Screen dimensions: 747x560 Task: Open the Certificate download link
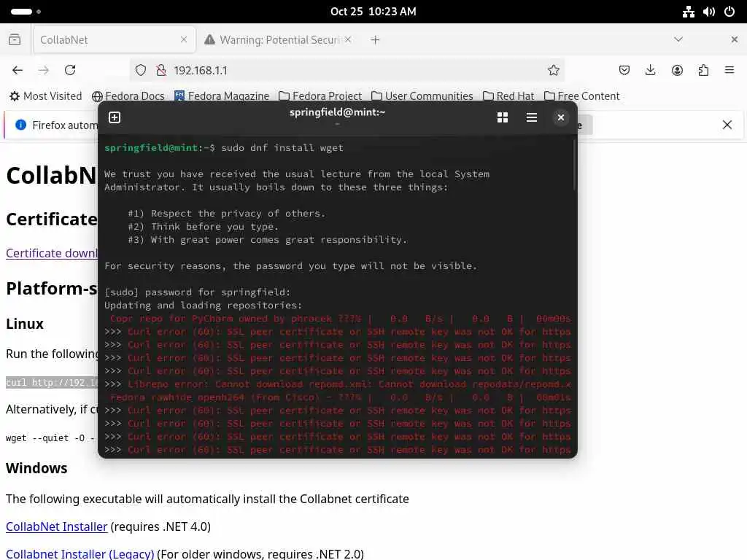(x=52, y=253)
